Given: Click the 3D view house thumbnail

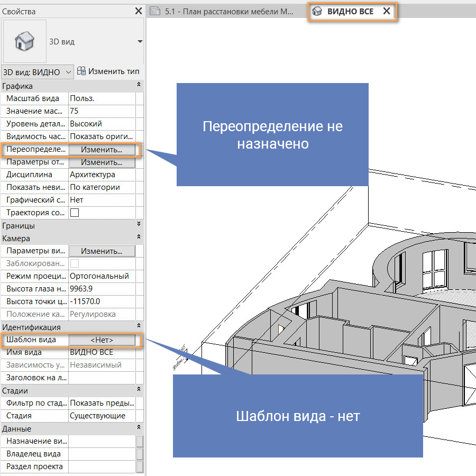Looking at the screenshot, I should point(24,41).
